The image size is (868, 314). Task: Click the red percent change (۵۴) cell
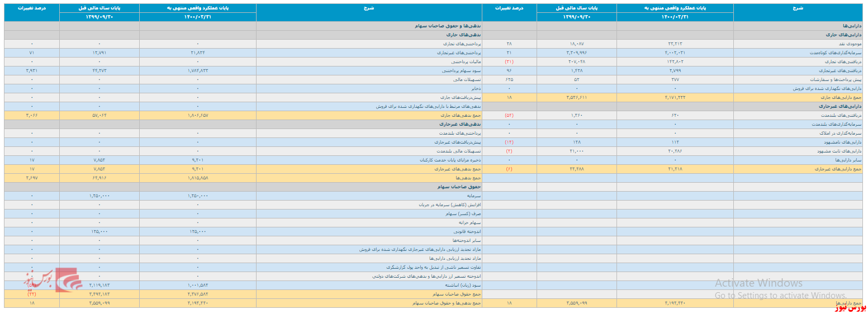[x=509, y=115]
